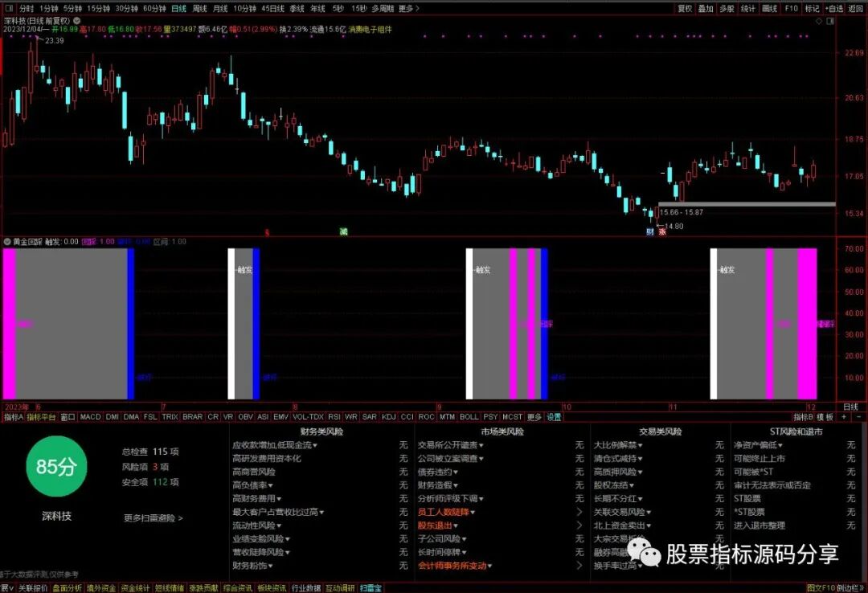Screen dimensions: 868x593
Task: Click 指标B at right of indicator bar
Action: (x=803, y=417)
